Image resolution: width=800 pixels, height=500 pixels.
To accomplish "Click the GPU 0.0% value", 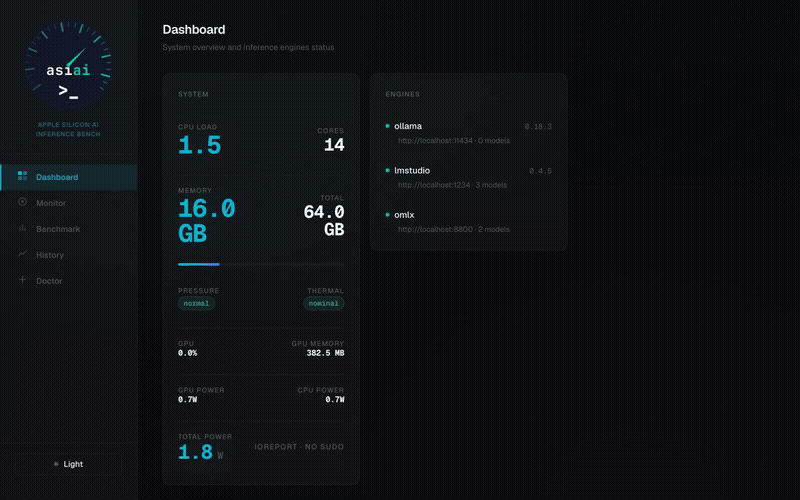I will tap(188, 353).
